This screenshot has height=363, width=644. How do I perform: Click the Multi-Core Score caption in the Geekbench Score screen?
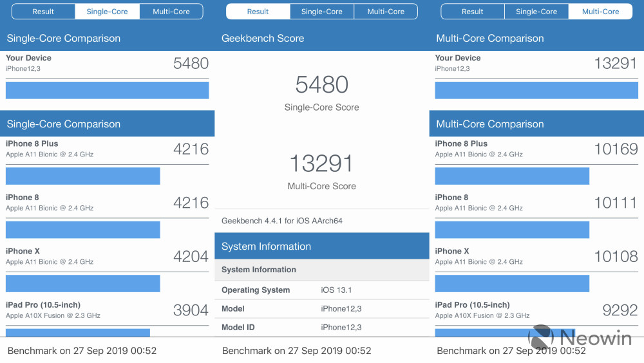pos(321,186)
